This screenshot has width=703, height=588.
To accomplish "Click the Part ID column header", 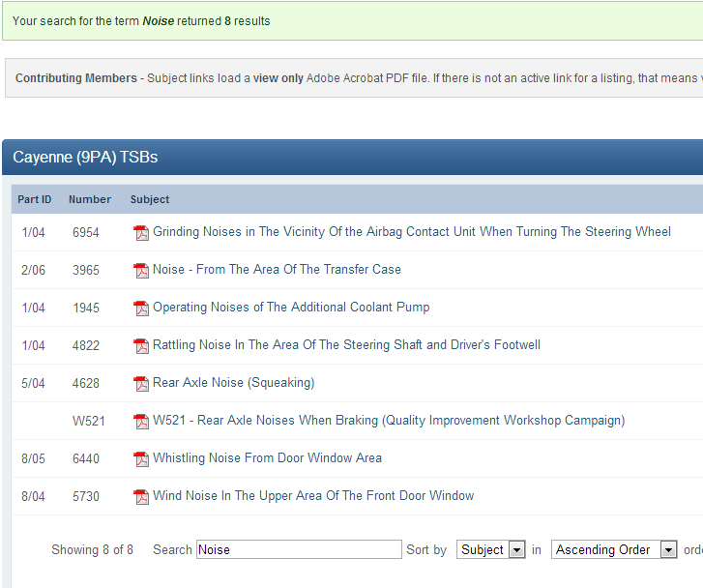I will [x=35, y=199].
